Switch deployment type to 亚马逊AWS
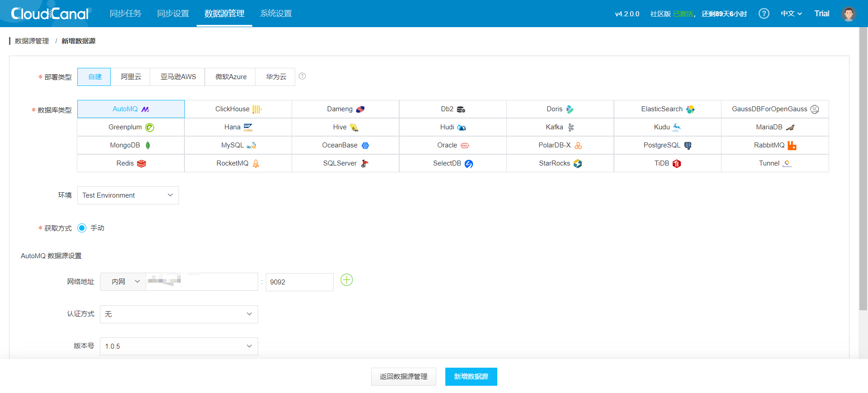The width and height of the screenshot is (868, 393). point(178,77)
